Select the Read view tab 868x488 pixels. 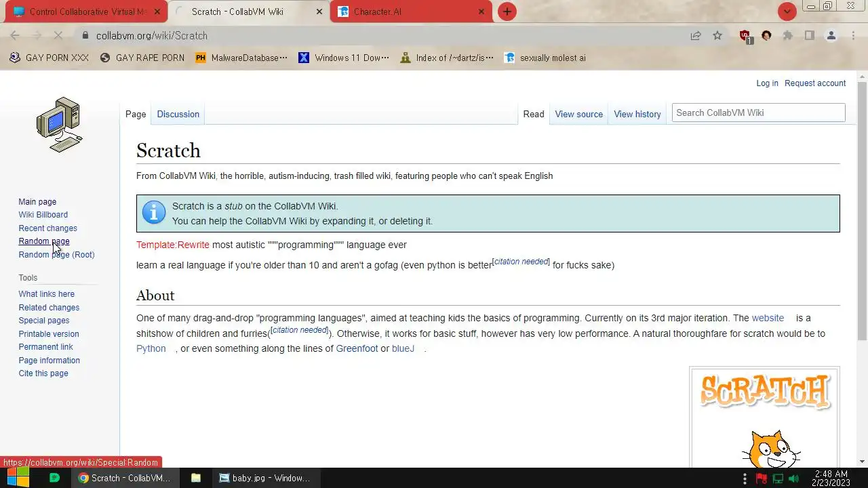(x=534, y=114)
